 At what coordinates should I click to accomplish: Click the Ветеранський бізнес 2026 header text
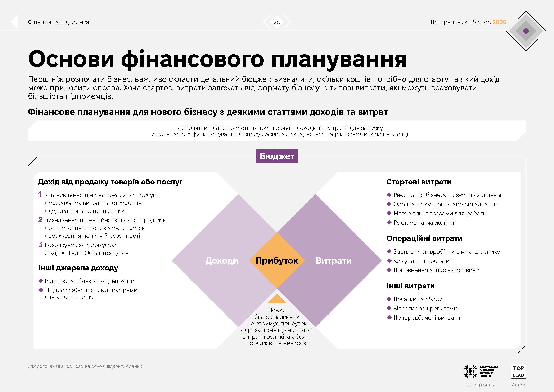[468, 22]
